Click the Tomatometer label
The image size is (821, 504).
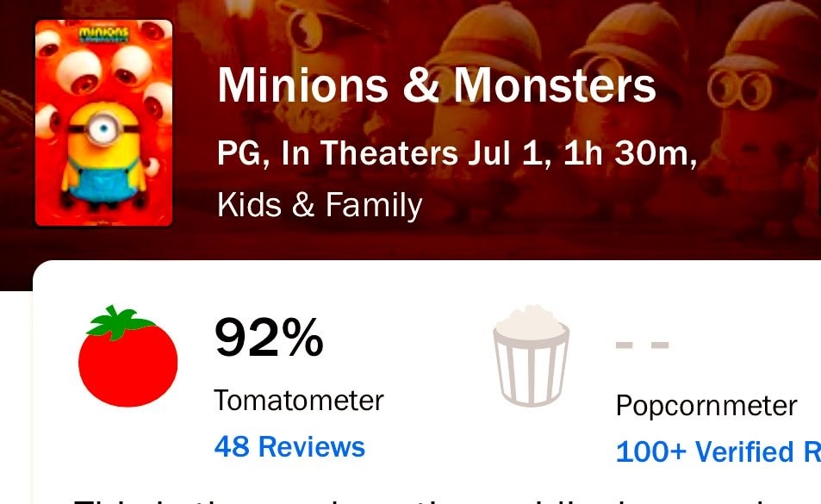pos(299,401)
